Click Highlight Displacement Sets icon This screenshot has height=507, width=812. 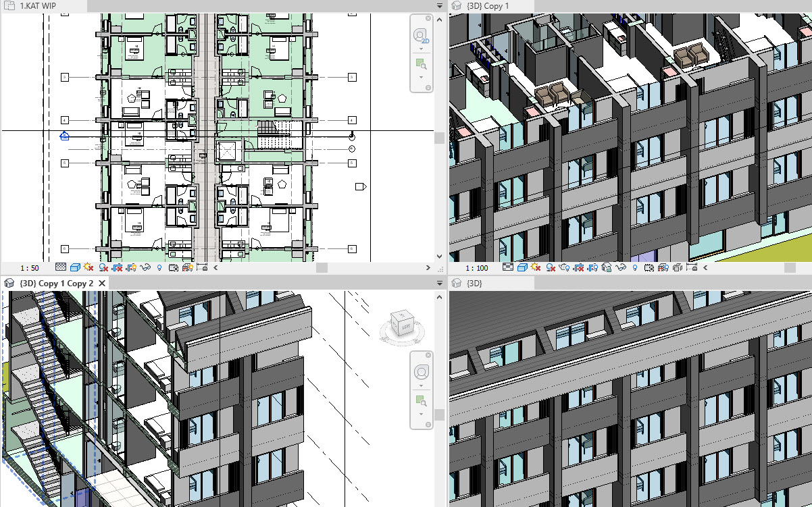(x=677, y=268)
